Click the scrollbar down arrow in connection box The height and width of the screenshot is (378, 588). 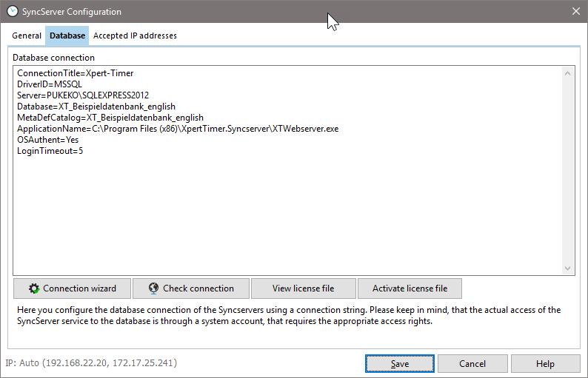pyautogui.click(x=568, y=269)
